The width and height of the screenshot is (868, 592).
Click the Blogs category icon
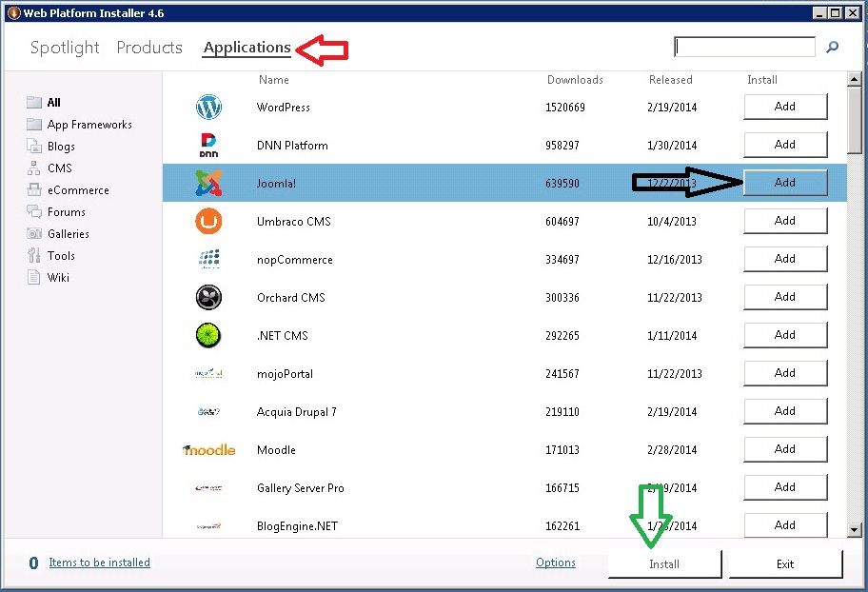coord(34,147)
